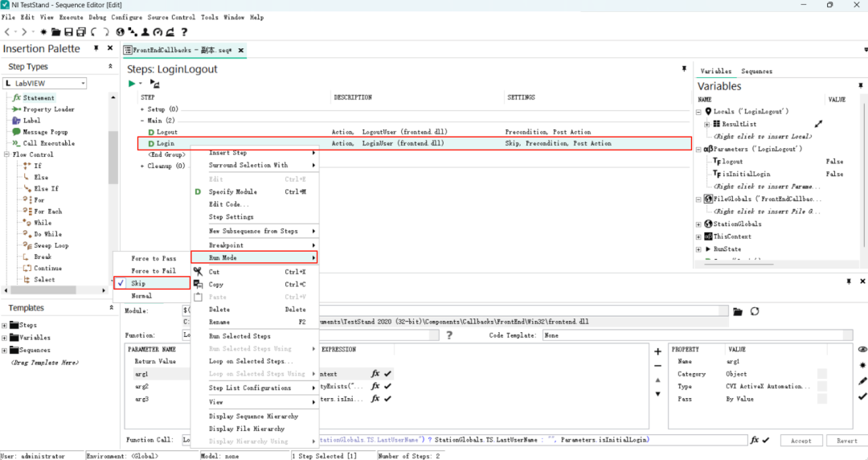This screenshot has height=460, width=868.
Task: Click the pencil edit icon on right edge
Action: [x=862, y=380]
